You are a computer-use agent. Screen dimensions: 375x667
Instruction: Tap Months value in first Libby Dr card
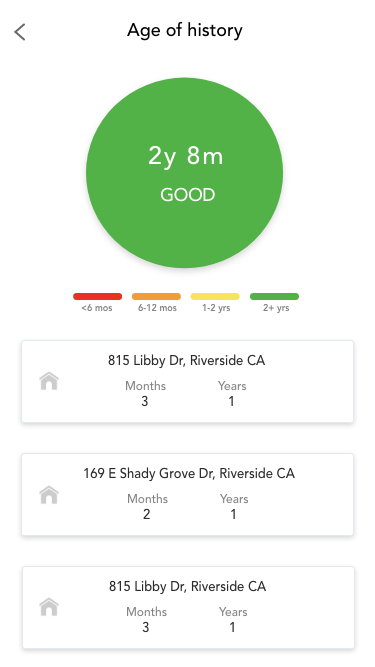(145, 401)
